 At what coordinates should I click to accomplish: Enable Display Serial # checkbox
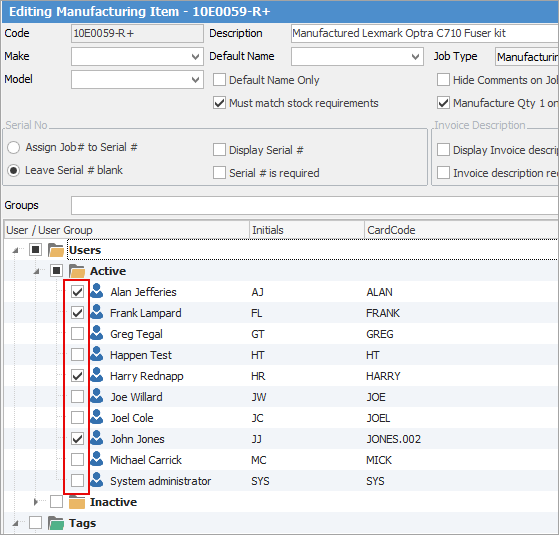coord(219,150)
